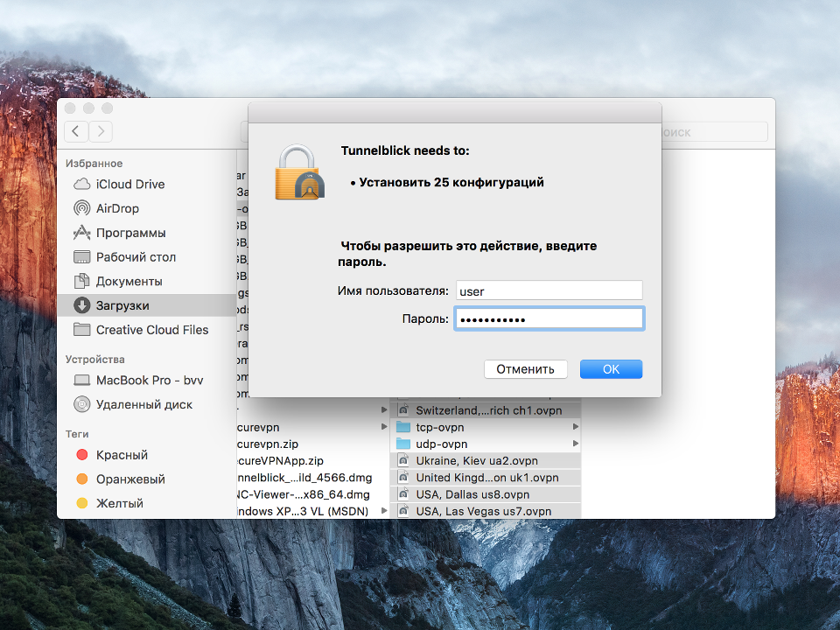
Task: Click the Рабочий стол desktop icon
Action: (x=82, y=257)
